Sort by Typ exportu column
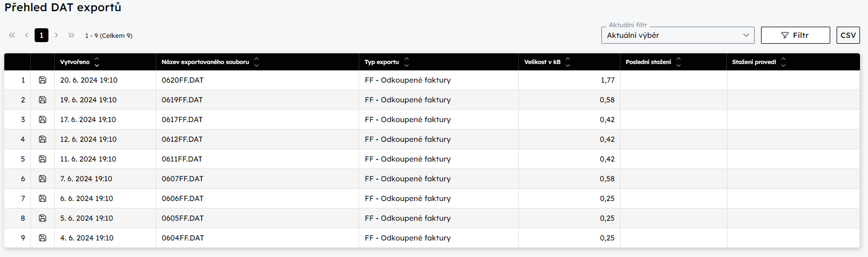 pyautogui.click(x=407, y=62)
